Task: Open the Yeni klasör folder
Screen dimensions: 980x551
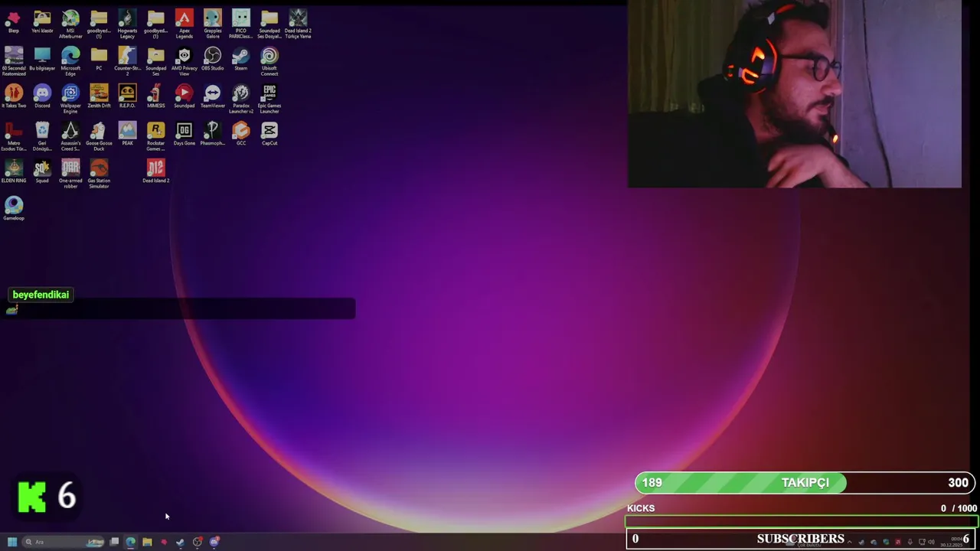Action: [42, 22]
